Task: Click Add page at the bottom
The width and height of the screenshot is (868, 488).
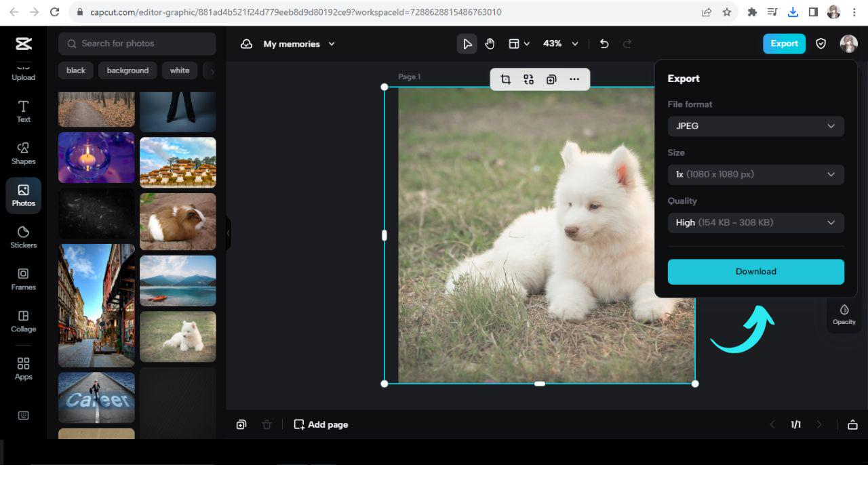Action: 321,424
